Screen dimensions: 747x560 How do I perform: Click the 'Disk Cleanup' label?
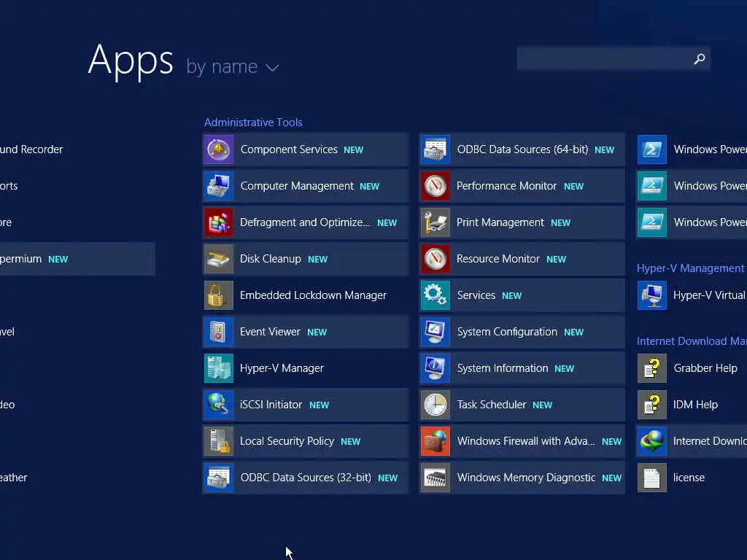point(271,259)
